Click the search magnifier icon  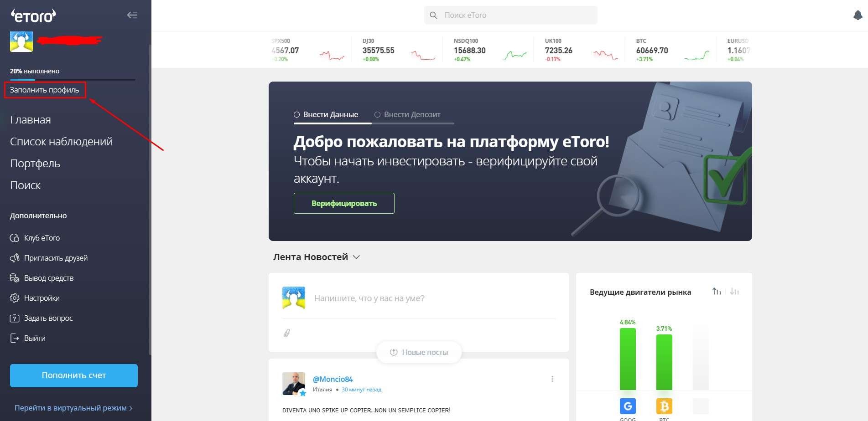[433, 15]
